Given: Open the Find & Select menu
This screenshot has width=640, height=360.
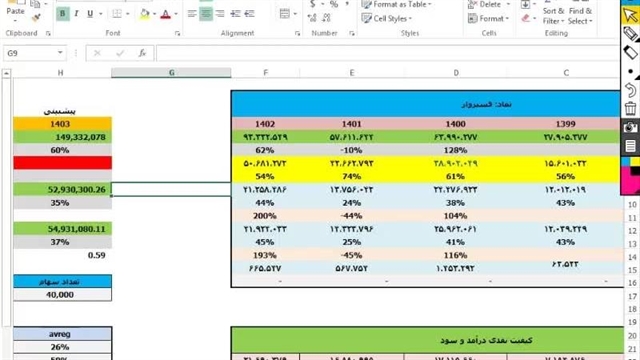Looking at the screenshot, I should coord(580,16).
